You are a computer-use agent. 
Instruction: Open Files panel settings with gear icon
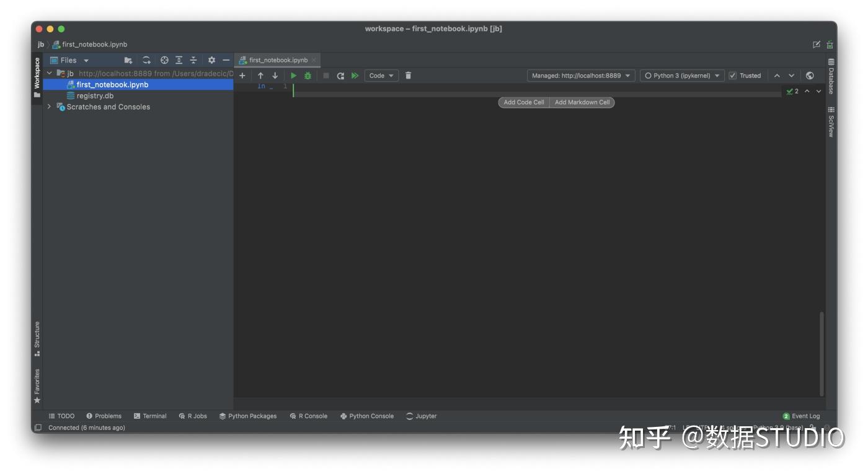coord(211,60)
